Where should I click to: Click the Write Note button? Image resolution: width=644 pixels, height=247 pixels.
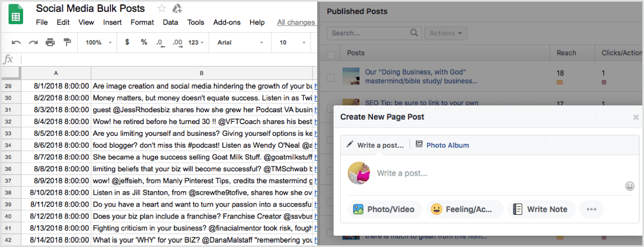point(541,209)
